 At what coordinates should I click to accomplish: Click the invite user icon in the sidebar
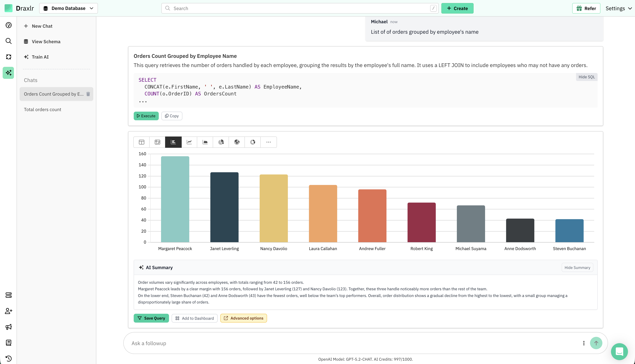pyautogui.click(x=8, y=311)
